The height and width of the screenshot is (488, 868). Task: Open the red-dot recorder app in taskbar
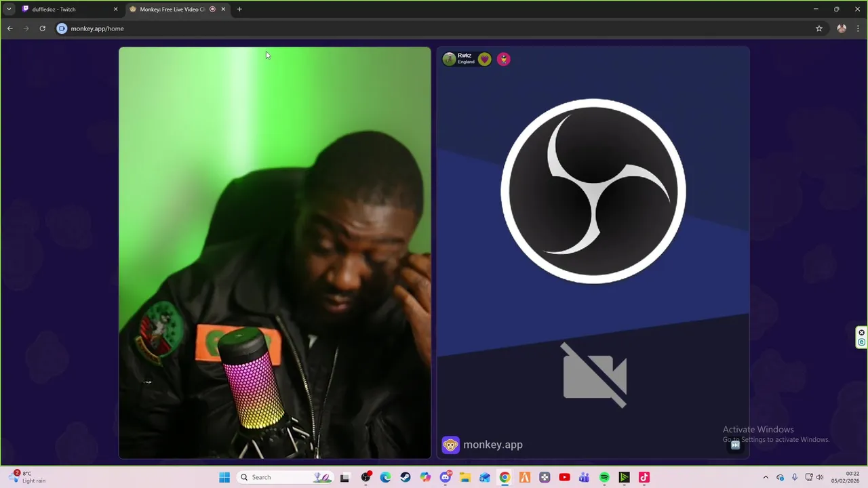coord(366,477)
